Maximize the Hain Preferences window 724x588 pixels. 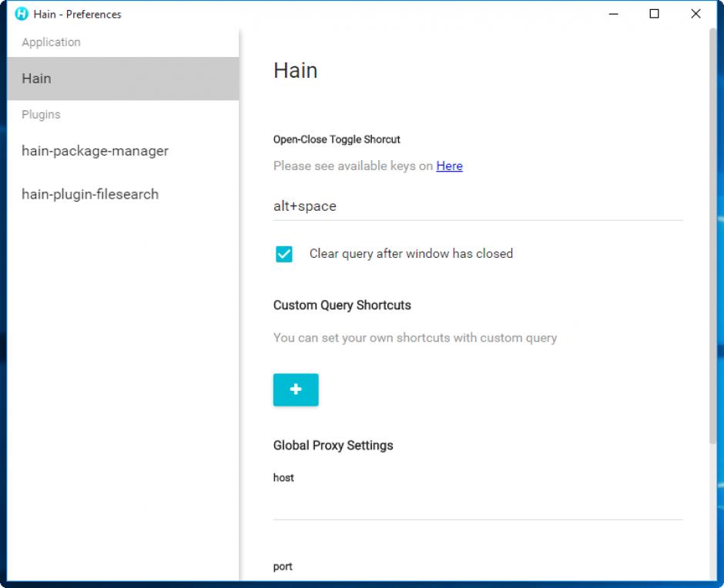pyautogui.click(x=654, y=14)
